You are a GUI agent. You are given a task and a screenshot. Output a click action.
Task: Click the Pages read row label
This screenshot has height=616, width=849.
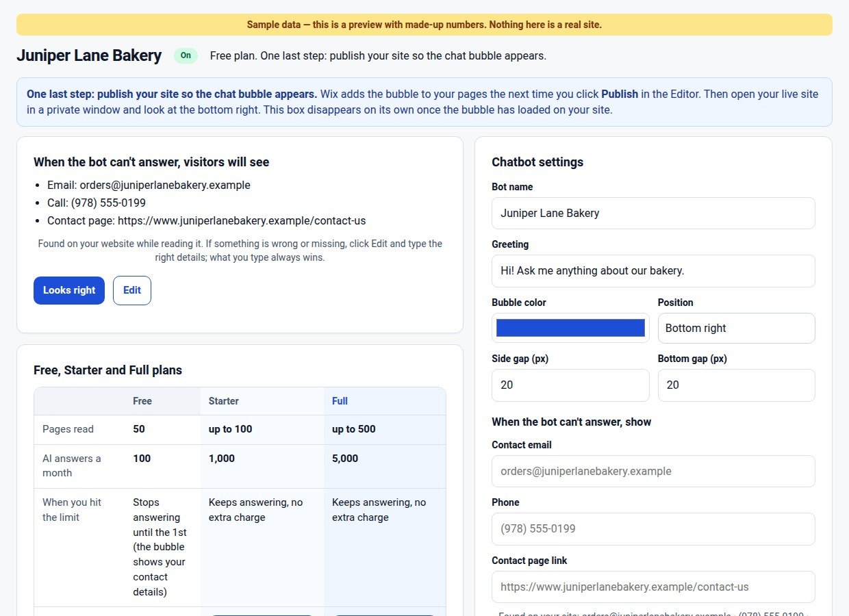[68, 429]
